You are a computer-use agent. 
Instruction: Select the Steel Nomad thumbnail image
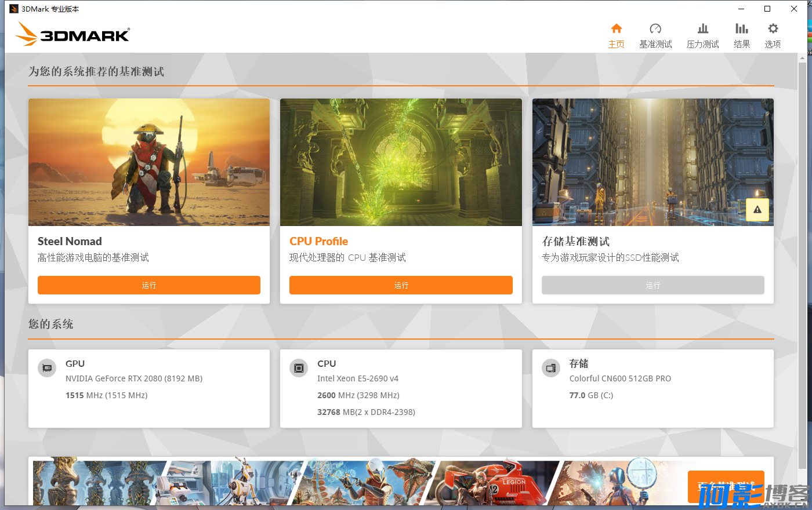click(148, 162)
